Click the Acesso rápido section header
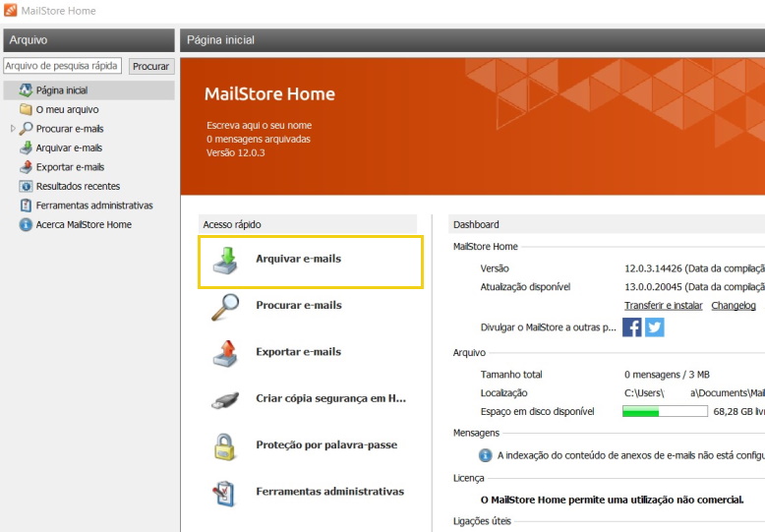 pyautogui.click(x=308, y=224)
